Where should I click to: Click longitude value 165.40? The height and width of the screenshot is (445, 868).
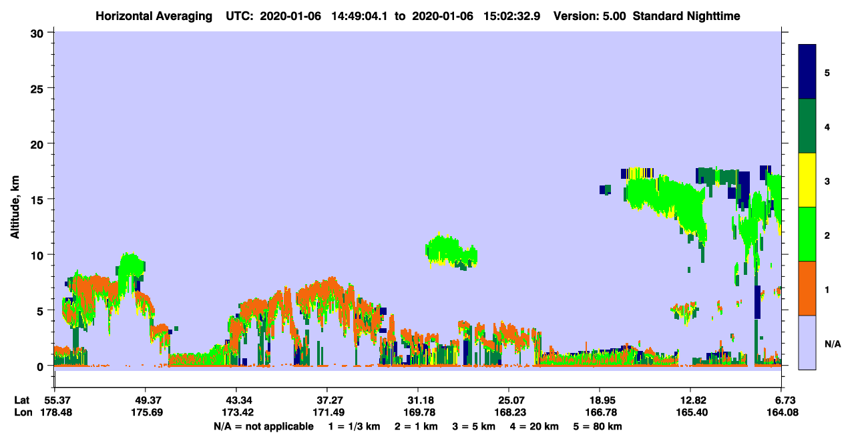(x=690, y=413)
